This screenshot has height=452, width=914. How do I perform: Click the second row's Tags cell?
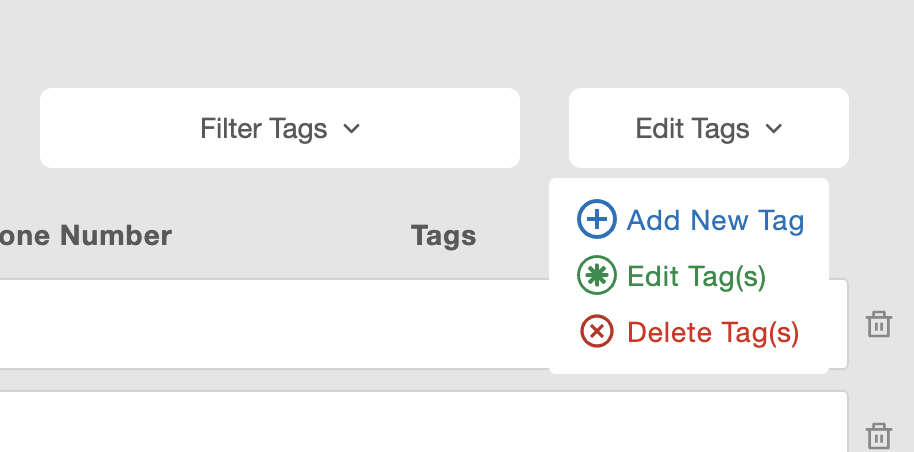pyautogui.click(x=443, y=425)
